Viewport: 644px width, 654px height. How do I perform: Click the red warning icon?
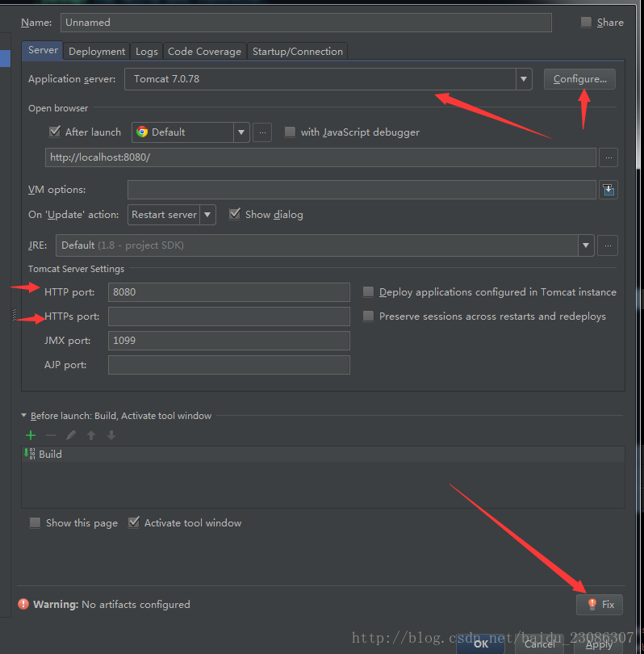coord(23,604)
